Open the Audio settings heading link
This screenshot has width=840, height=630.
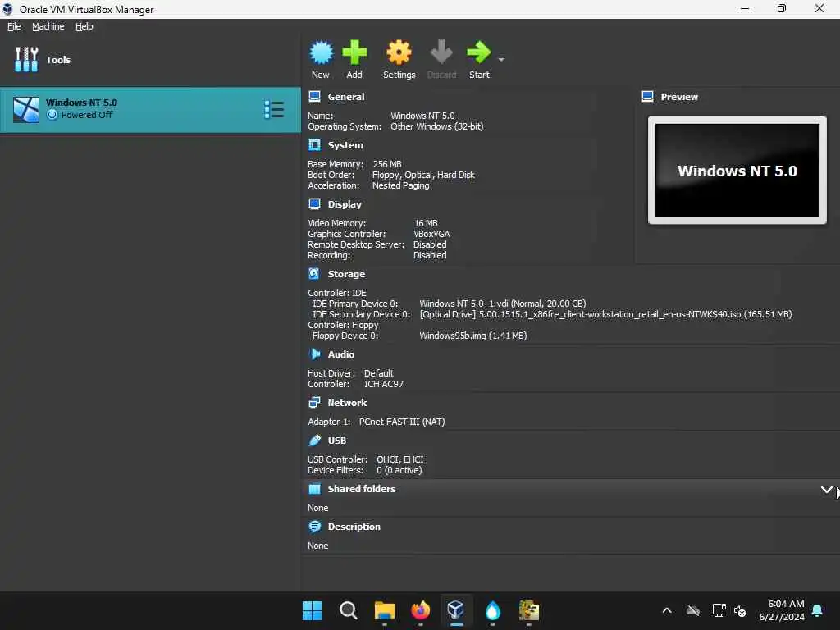coord(340,354)
